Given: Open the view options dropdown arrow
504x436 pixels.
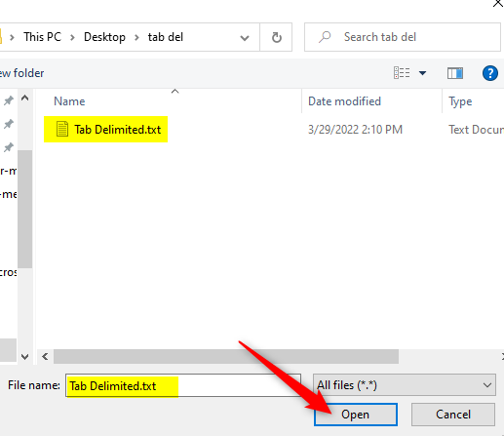Looking at the screenshot, I should (422, 73).
